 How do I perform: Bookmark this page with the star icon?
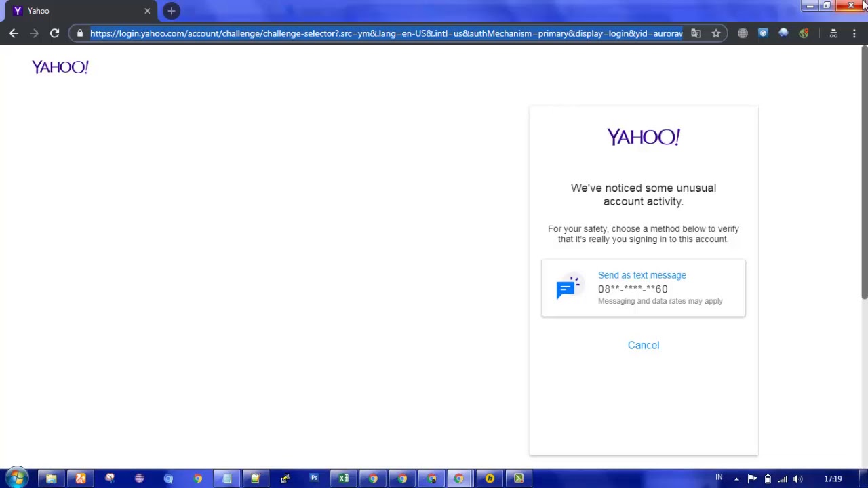[x=715, y=33]
